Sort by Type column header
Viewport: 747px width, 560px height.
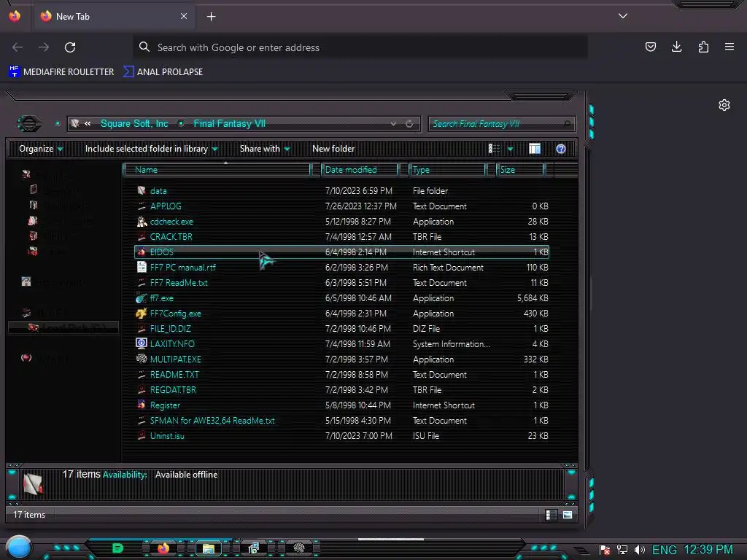click(x=447, y=169)
